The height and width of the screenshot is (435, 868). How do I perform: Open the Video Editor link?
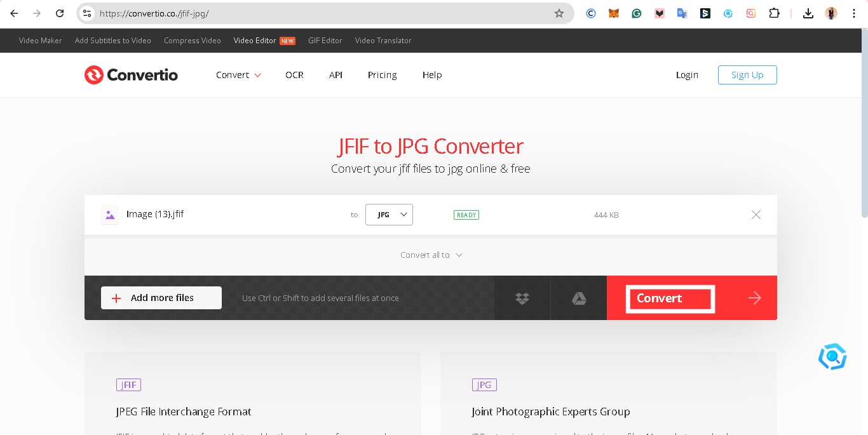pos(254,40)
